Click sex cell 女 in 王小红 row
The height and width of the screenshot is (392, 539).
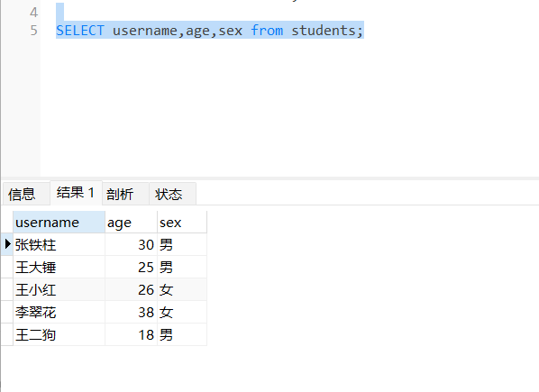(182, 289)
